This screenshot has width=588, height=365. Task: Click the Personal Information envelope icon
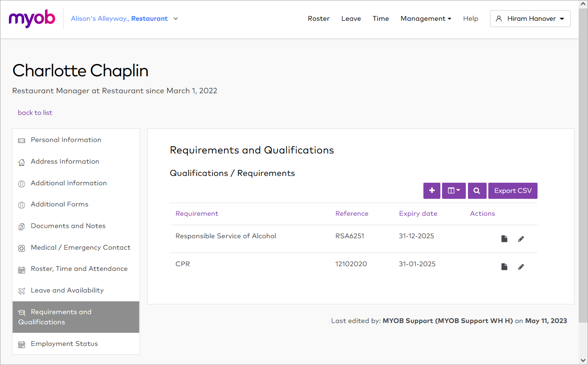[22, 140]
